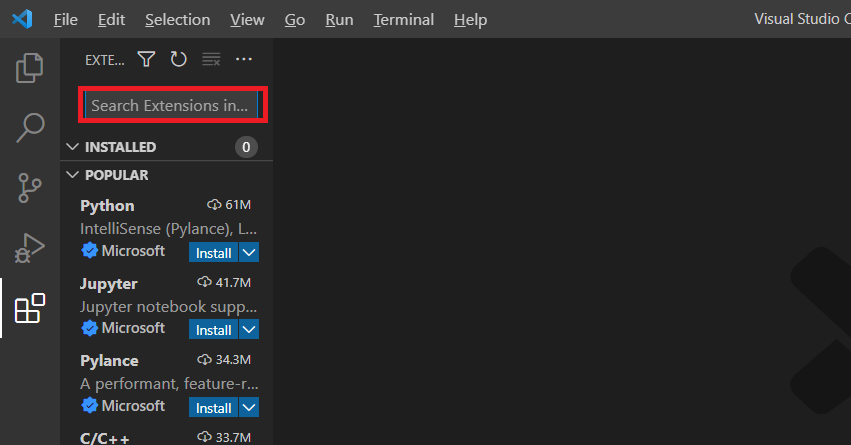The image size is (851, 445).
Task: Collapse the INSTALLED section
Action: click(72, 147)
